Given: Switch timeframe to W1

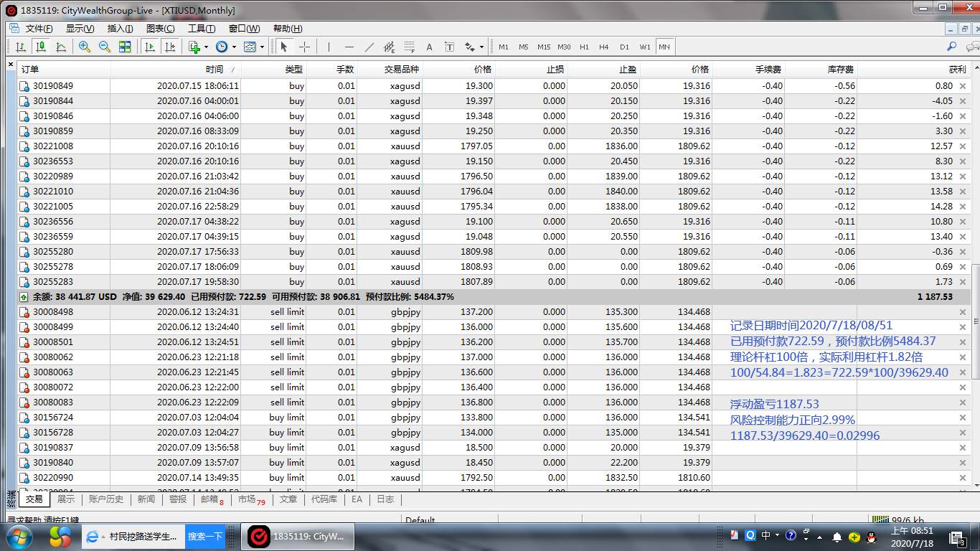Looking at the screenshot, I should pos(645,47).
